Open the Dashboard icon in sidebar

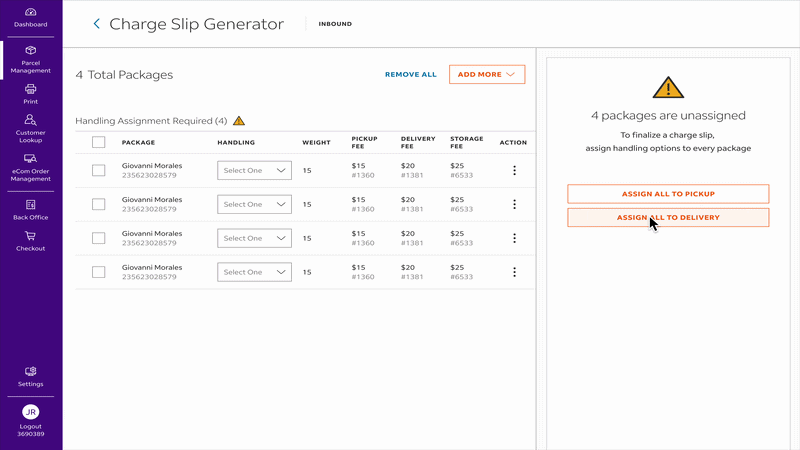point(30,12)
